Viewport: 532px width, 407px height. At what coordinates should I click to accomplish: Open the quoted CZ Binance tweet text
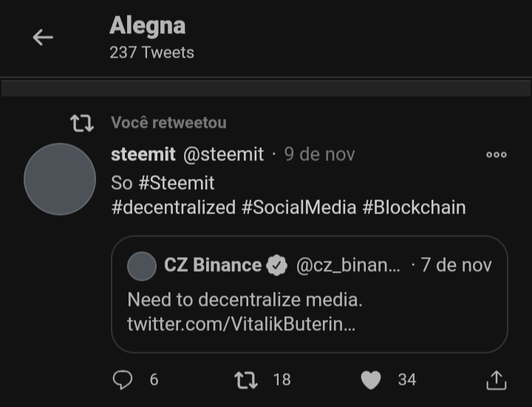[245, 300]
